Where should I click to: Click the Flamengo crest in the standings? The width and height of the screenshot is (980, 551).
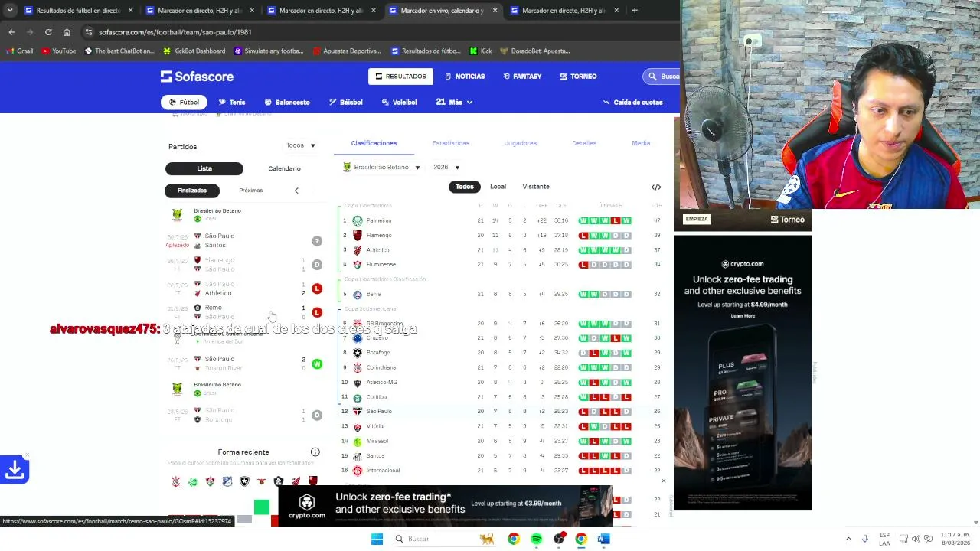(x=357, y=235)
